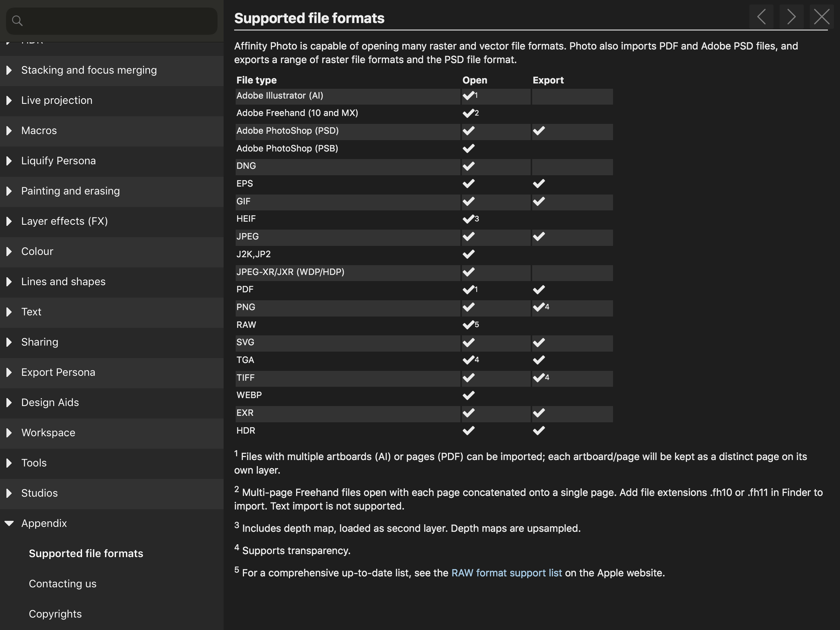Expand the Liquify Persona triangle
The image size is (840, 630).
coord(9,161)
